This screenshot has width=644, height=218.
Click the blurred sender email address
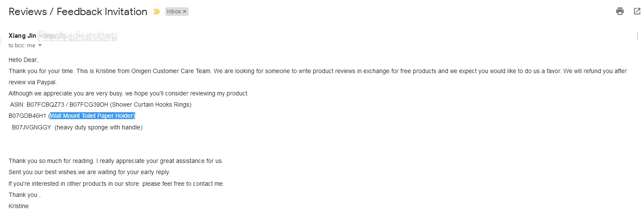click(x=78, y=36)
